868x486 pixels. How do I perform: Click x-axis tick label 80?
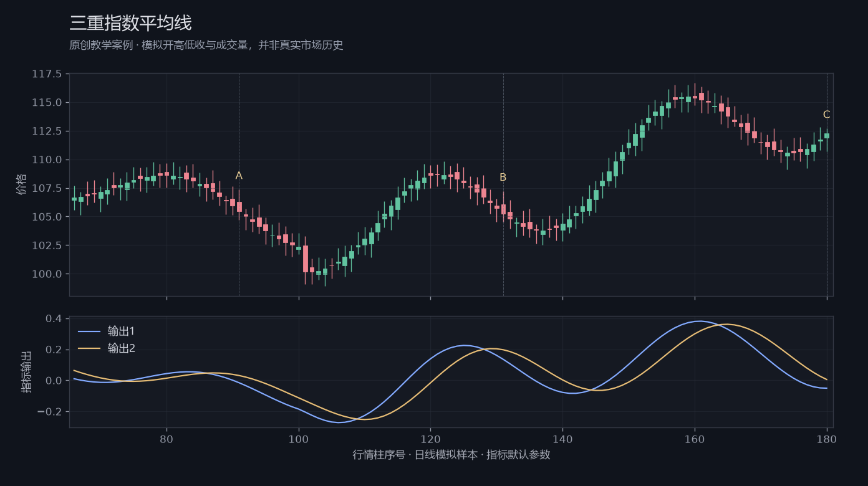[x=166, y=438]
